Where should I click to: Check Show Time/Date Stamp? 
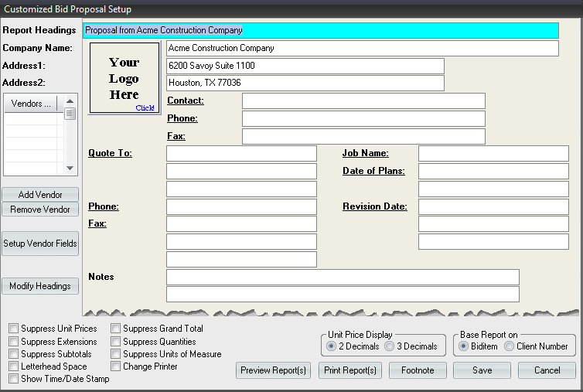[13, 379]
